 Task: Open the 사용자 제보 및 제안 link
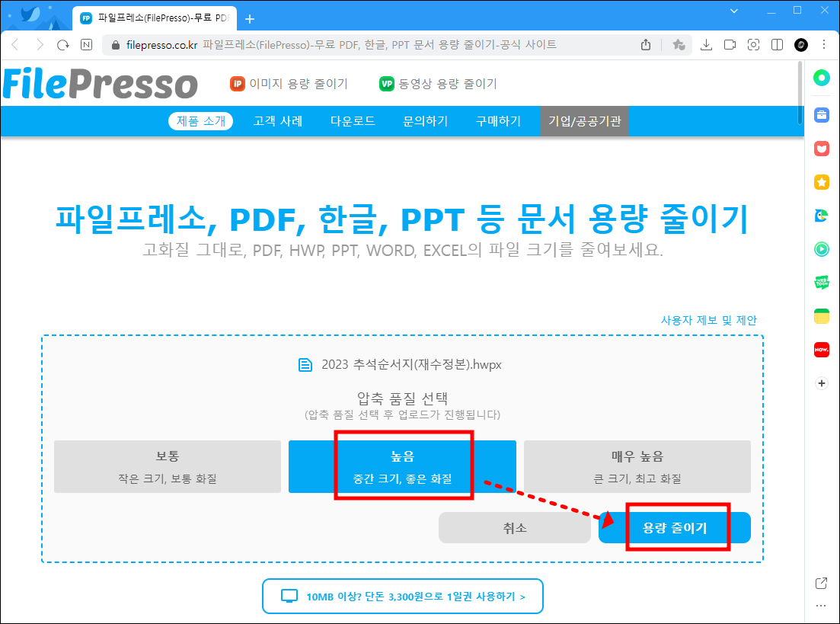[x=709, y=321]
